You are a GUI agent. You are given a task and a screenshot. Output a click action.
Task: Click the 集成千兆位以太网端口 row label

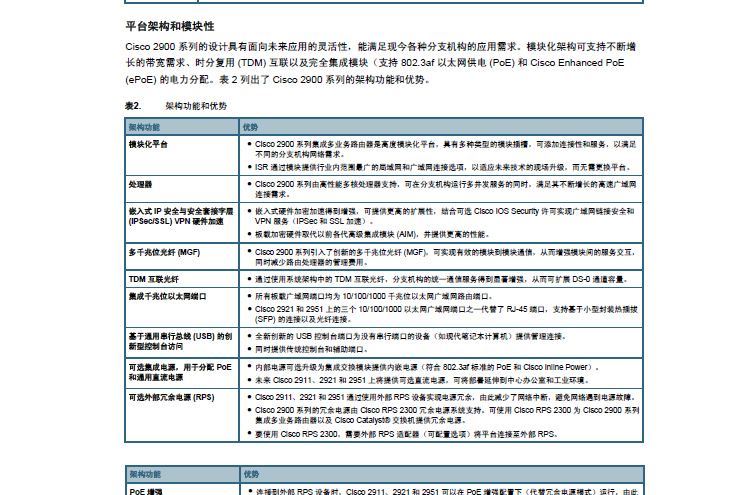point(167,297)
